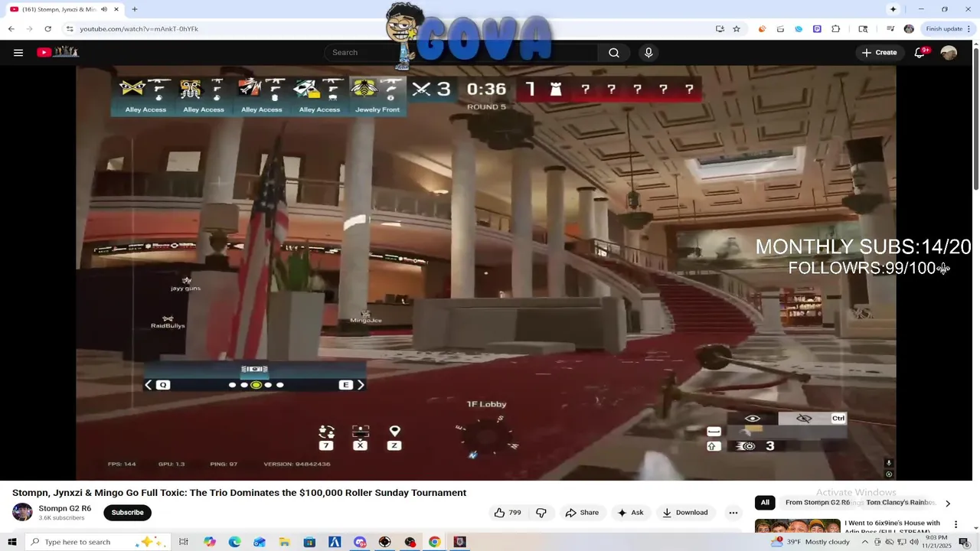Open Microsoft Store from taskbar
The height and width of the screenshot is (551, 980).
tap(309, 542)
